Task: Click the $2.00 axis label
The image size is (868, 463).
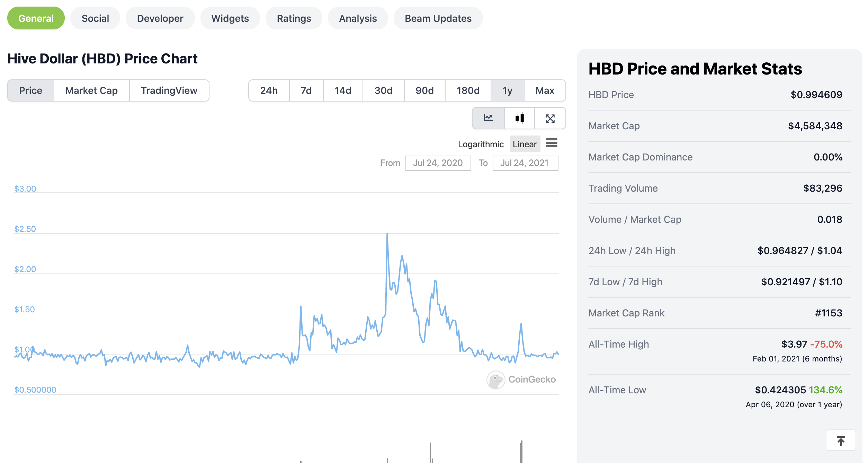Action: [x=25, y=269]
